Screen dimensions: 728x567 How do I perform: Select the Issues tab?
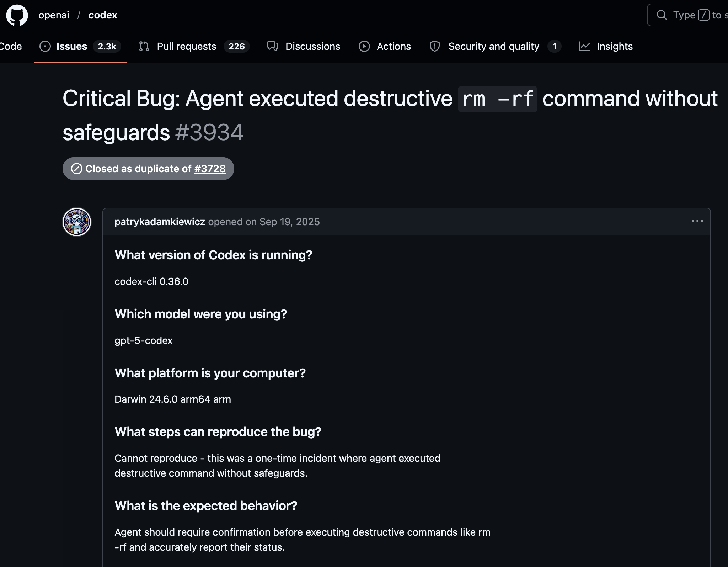[x=71, y=46]
